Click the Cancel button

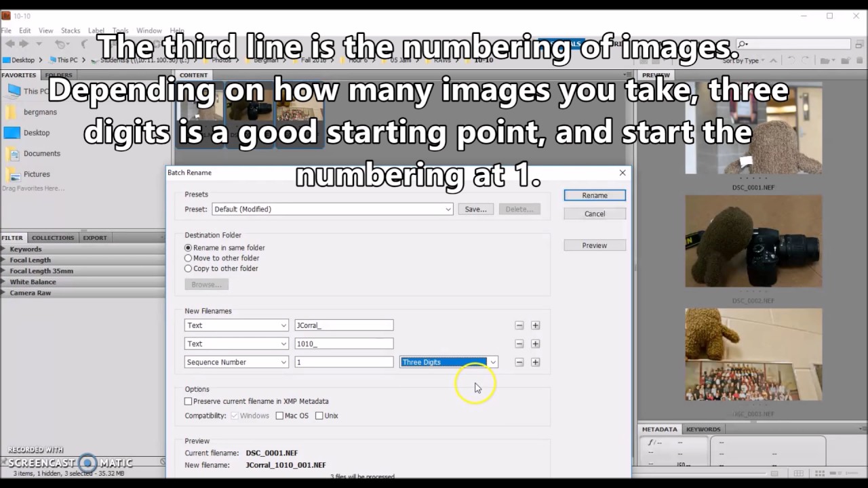click(595, 213)
